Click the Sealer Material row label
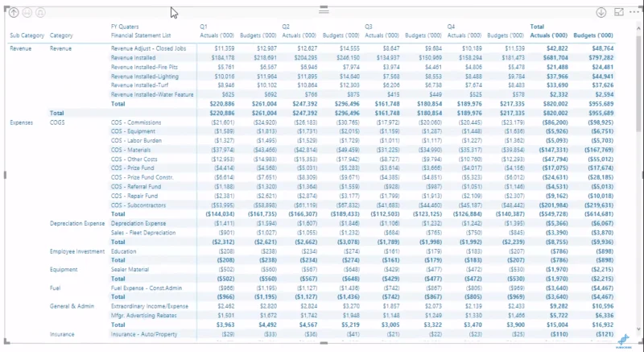 pyautogui.click(x=130, y=270)
